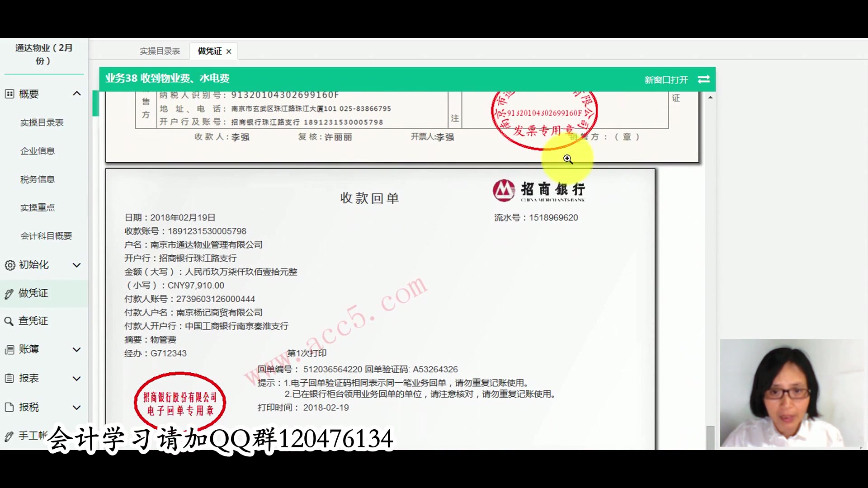Click the 账簿 book icon in sidebar
Screen dimensions: 868x488
pyautogui.click(x=9, y=349)
